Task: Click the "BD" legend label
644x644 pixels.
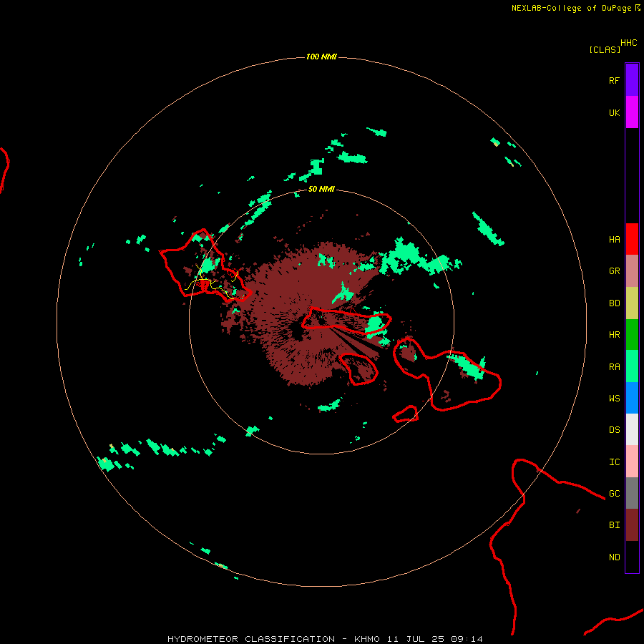Action: pyautogui.click(x=615, y=303)
